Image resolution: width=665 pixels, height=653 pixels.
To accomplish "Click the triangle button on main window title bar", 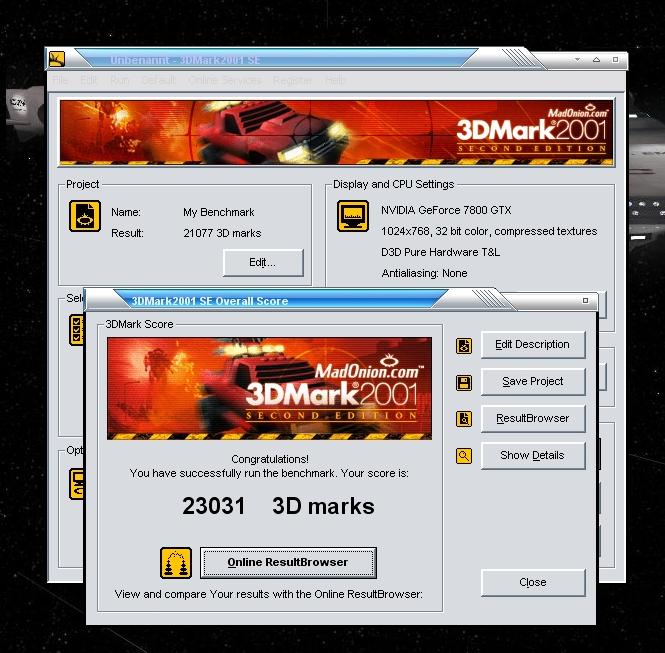I will tap(596, 59).
